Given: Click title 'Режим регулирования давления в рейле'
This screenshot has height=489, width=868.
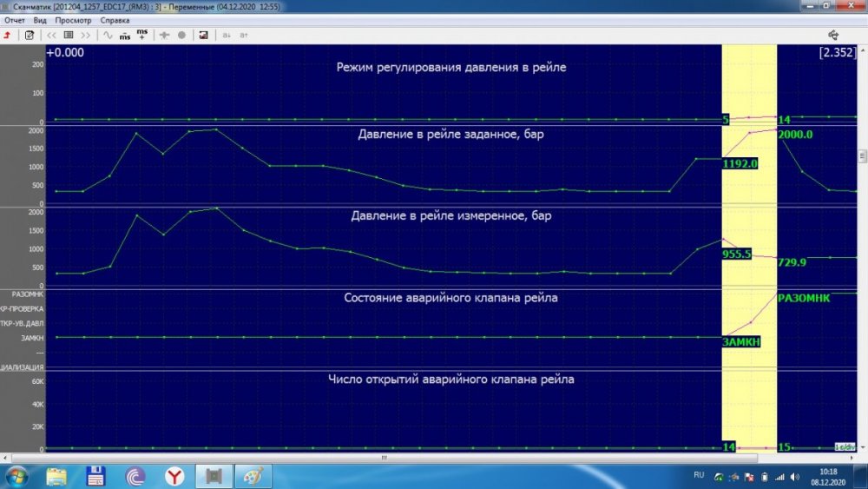Looking at the screenshot, I should click(x=451, y=67).
